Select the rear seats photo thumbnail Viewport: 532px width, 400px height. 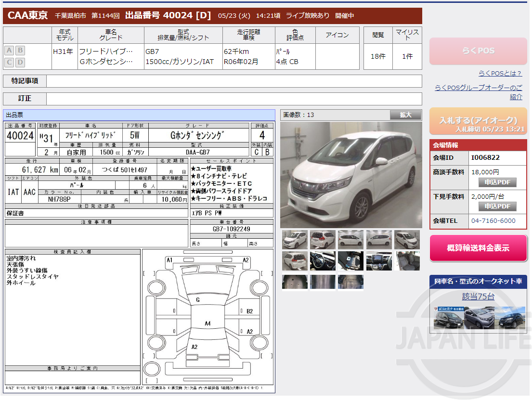coord(406,261)
